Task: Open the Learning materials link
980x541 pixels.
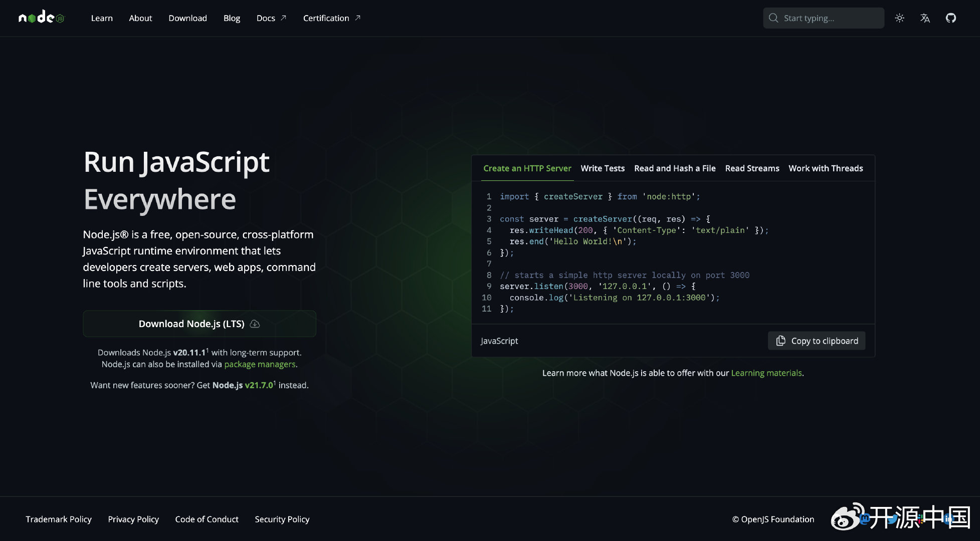Action: [766, 373]
